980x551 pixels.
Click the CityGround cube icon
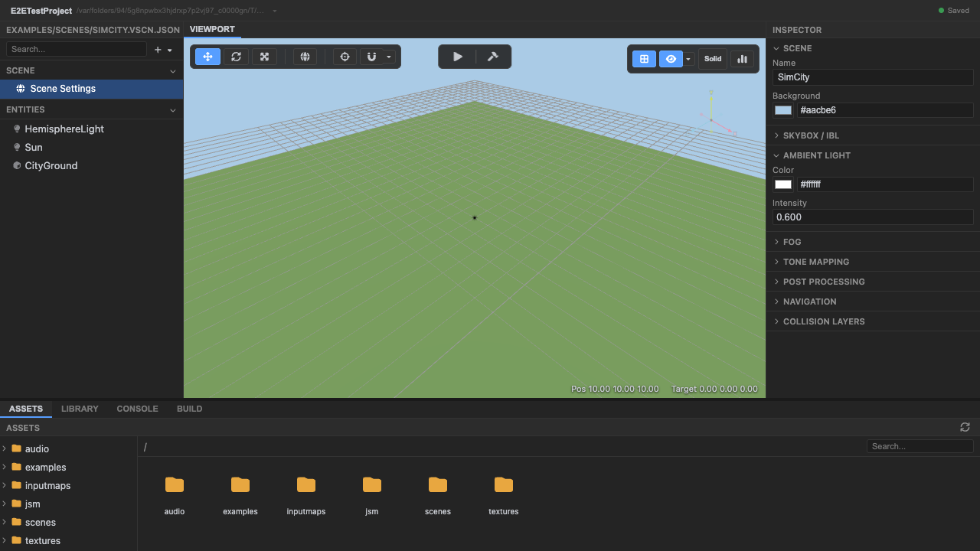click(x=17, y=166)
